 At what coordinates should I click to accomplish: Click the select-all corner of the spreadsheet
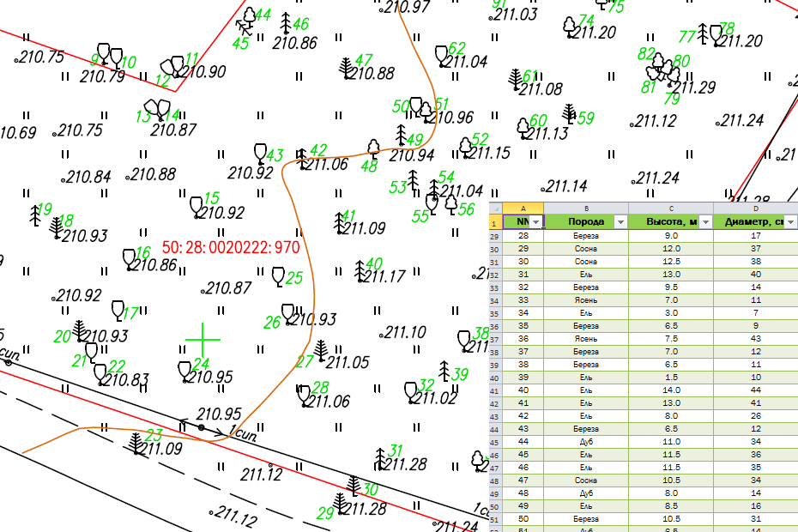[x=495, y=209]
